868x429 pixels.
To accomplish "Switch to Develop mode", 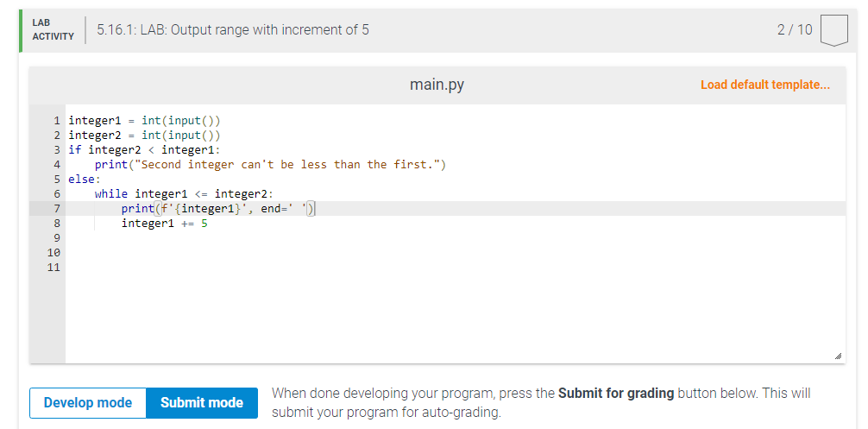I will pyautogui.click(x=88, y=403).
